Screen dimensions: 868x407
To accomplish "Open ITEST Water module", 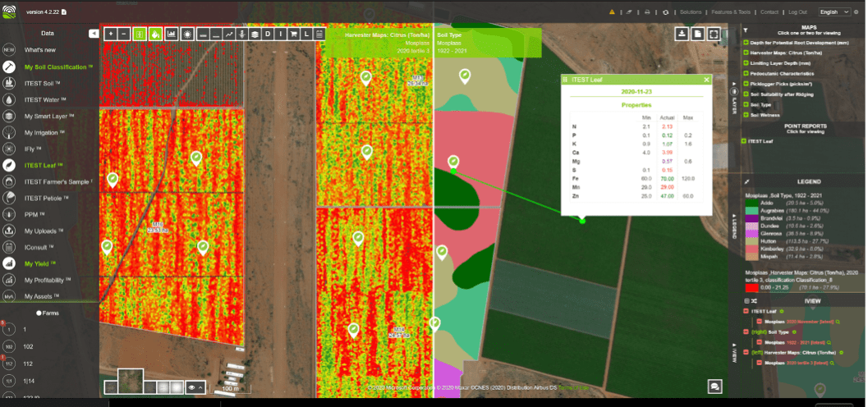I will pos(45,100).
